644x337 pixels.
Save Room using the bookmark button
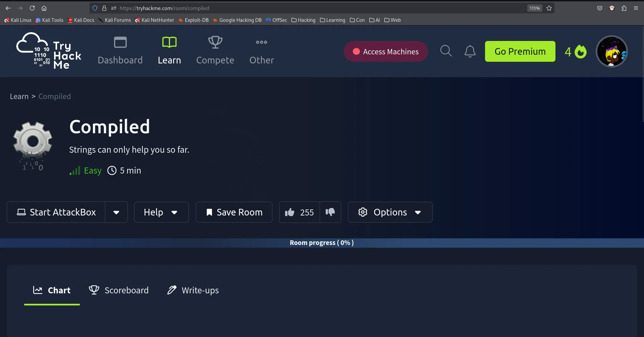pos(234,212)
